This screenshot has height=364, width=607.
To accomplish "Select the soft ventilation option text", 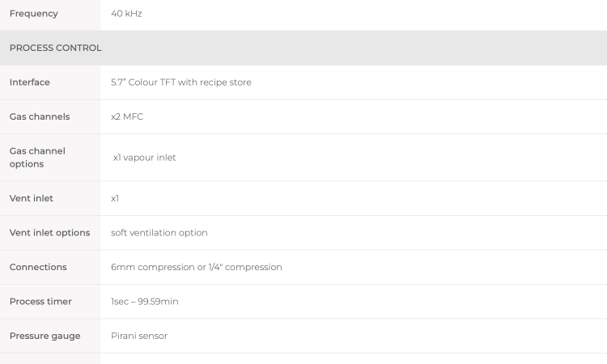I will pyautogui.click(x=159, y=233).
